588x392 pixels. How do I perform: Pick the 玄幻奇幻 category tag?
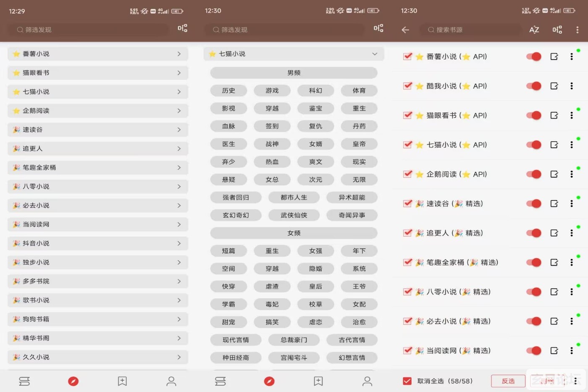[x=236, y=215]
